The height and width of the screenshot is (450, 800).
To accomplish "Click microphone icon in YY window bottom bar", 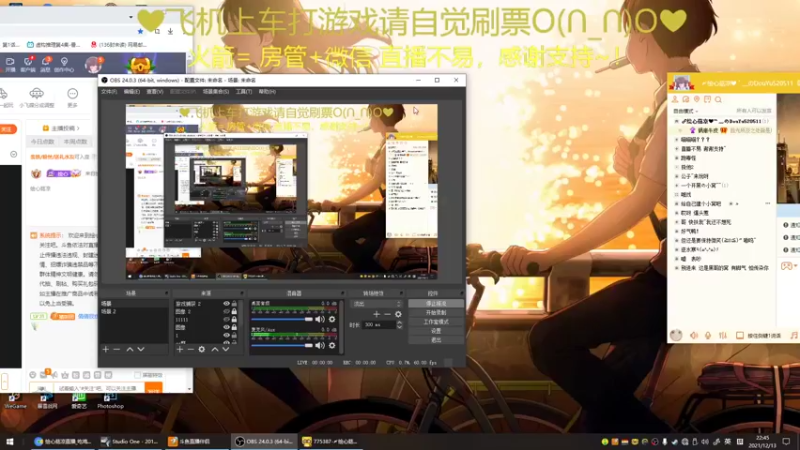I will (x=708, y=335).
